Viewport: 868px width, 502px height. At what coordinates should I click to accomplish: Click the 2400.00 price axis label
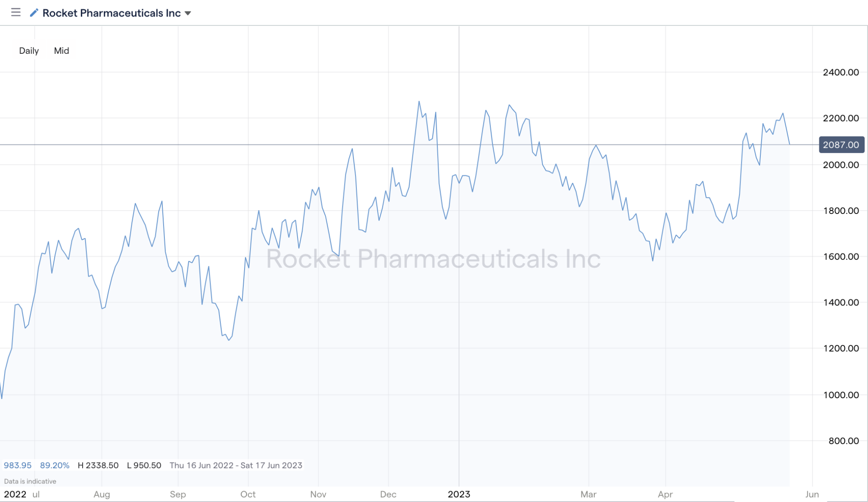point(841,72)
